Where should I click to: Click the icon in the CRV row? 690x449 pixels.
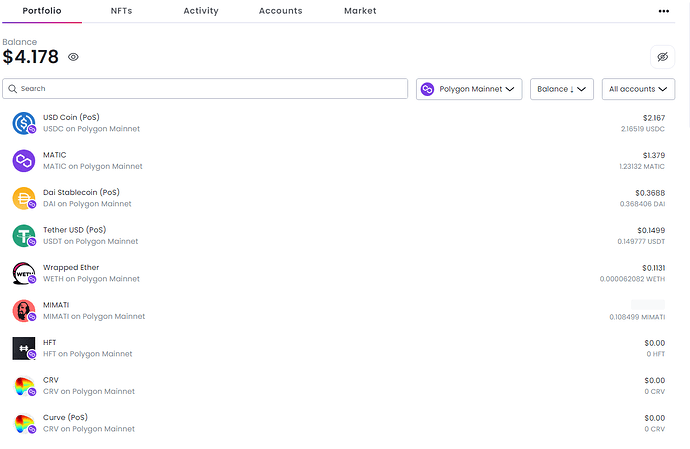24,386
